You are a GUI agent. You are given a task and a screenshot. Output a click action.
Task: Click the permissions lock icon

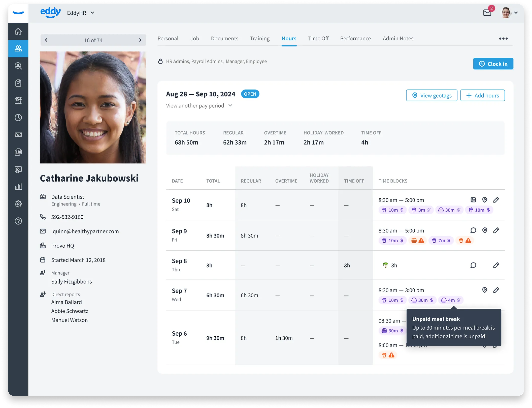coord(160,61)
